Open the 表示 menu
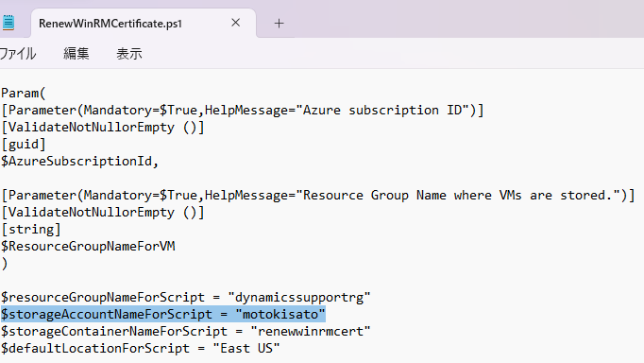 tap(129, 54)
